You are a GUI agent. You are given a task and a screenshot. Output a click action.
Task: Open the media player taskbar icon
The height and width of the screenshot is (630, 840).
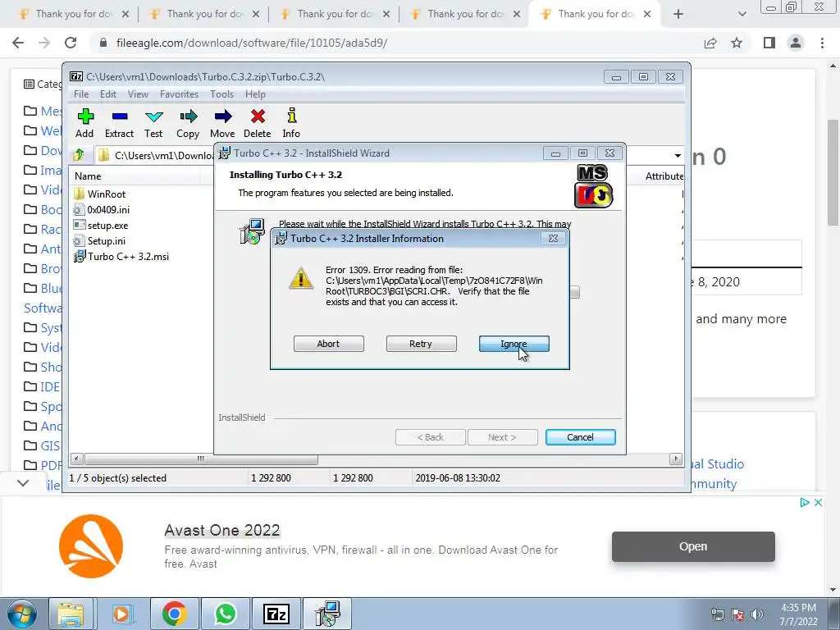(121, 614)
